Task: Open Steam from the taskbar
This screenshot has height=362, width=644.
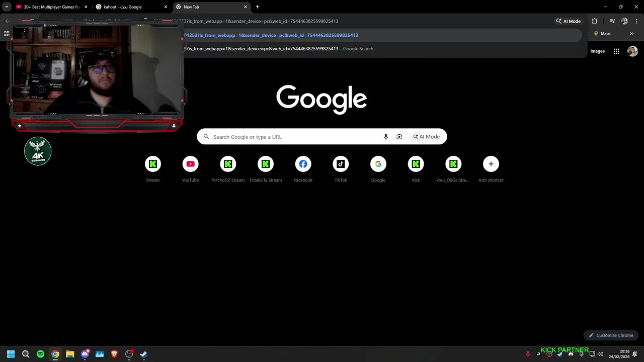Action: [x=143, y=354]
